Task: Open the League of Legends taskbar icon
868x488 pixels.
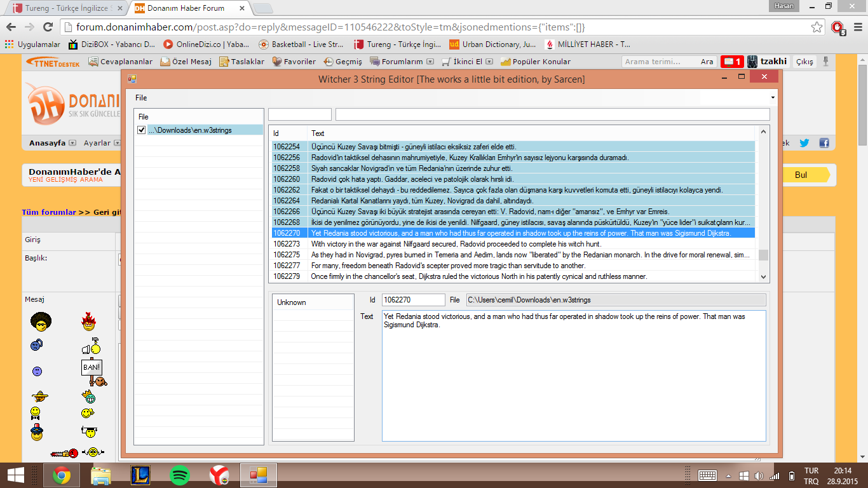Action: pyautogui.click(x=140, y=475)
